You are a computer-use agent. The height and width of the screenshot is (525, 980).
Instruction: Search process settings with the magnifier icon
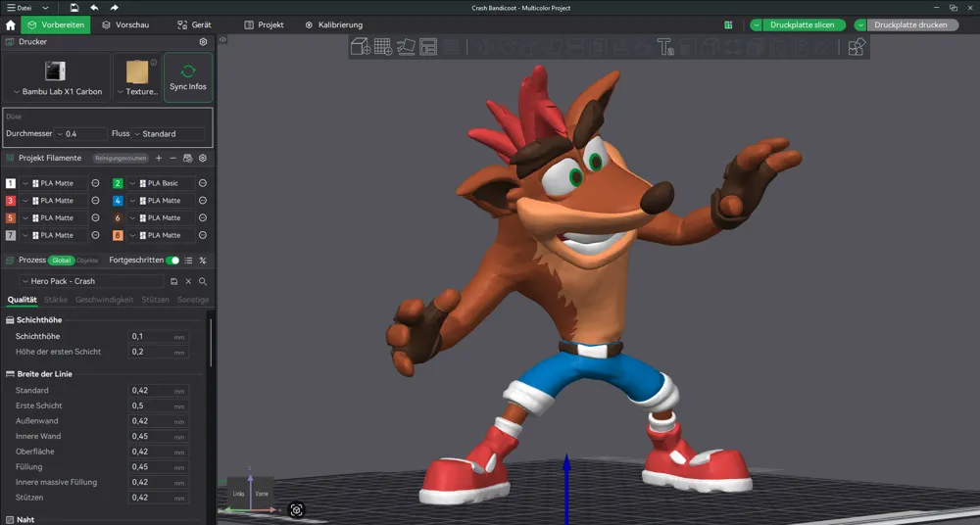(x=203, y=281)
